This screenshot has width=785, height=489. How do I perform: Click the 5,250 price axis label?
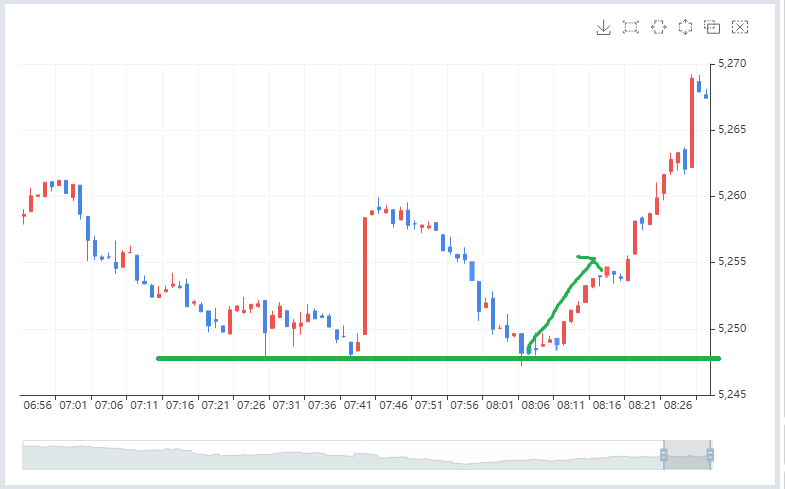coord(732,328)
